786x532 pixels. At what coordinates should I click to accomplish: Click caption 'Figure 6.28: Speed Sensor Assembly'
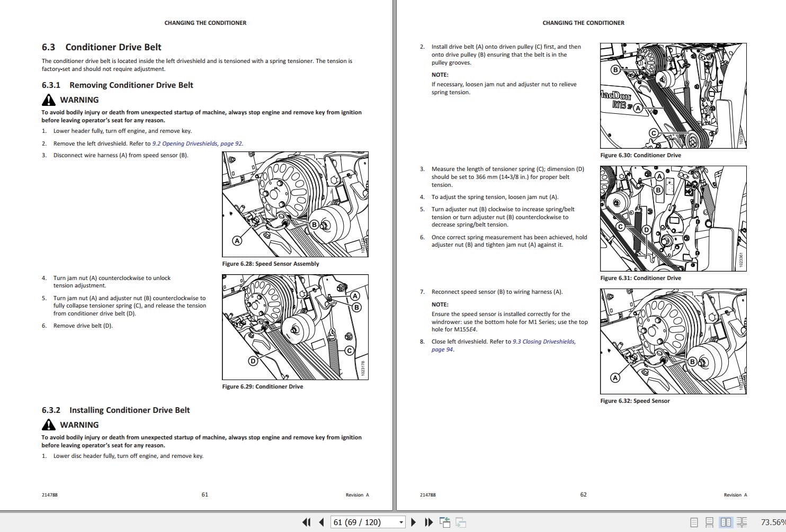coord(271,264)
